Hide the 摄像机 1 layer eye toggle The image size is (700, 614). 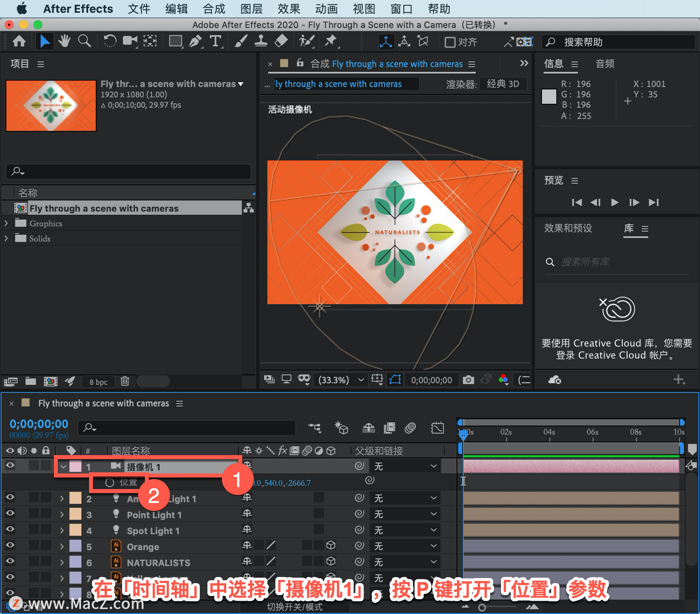(10, 465)
